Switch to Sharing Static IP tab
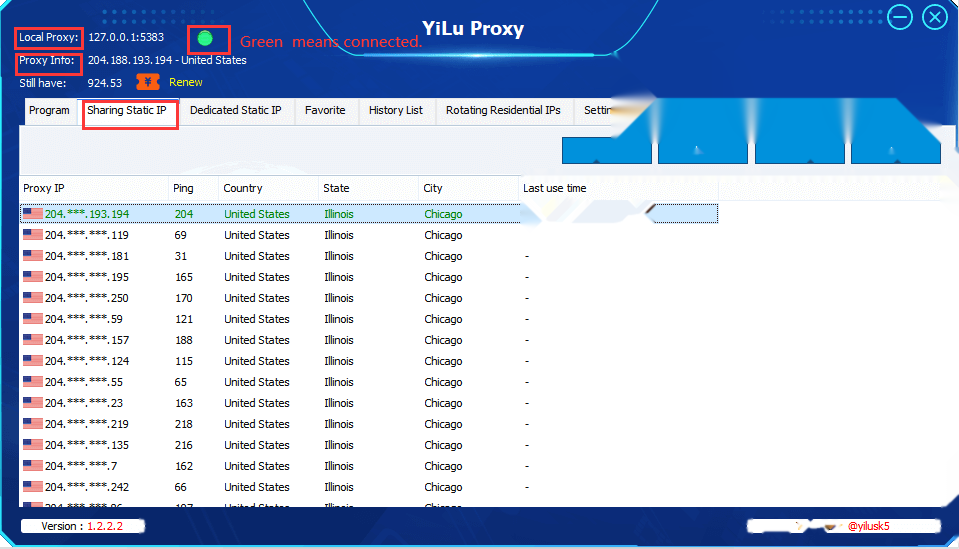The image size is (959, 549). (127, 111)
